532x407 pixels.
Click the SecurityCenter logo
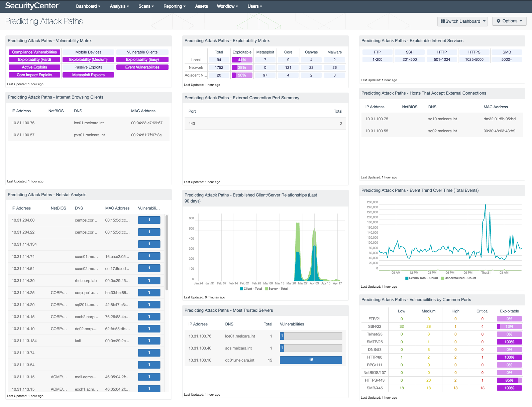coord(32,6)
